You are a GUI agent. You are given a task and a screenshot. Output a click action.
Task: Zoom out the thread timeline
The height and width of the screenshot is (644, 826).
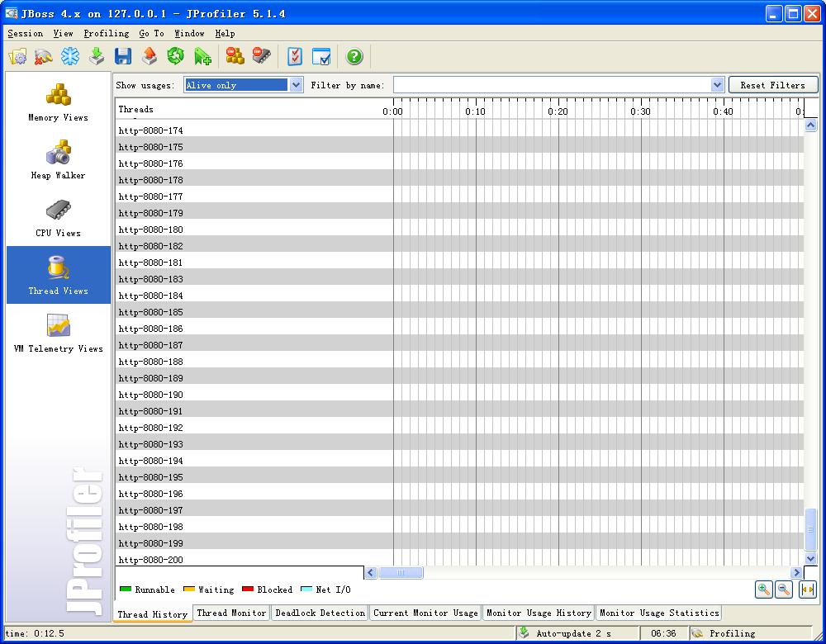pos(784,590)
